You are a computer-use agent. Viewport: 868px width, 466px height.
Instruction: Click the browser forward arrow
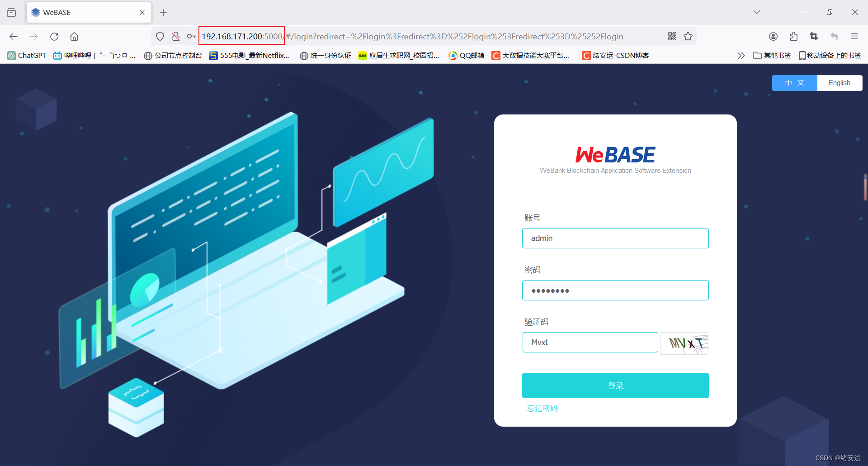click(x=34, y=37)
